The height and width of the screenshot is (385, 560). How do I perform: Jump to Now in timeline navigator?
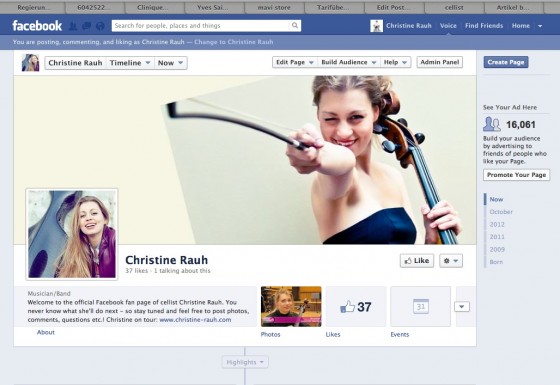pos(496,199)
